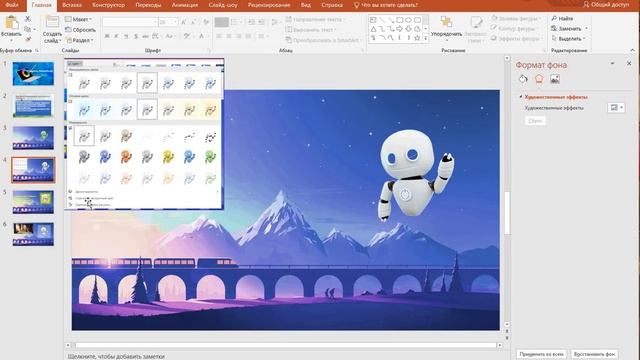Pick the star shape in shapes gallery

coord(417,38)
